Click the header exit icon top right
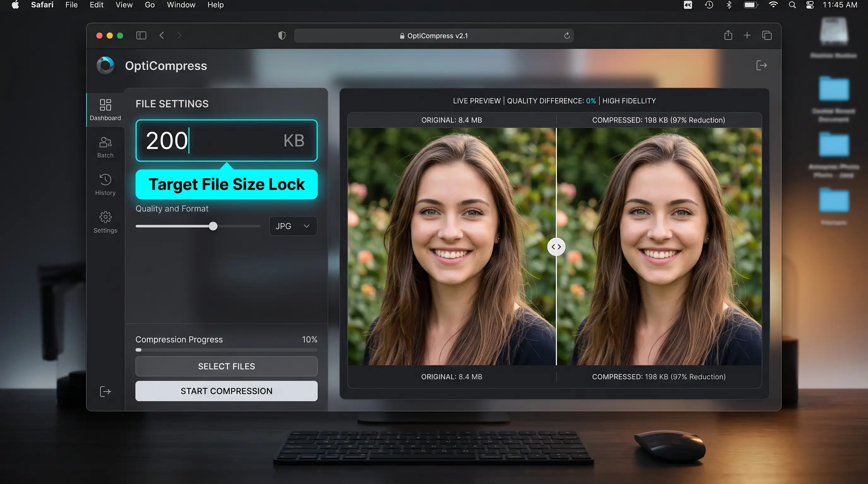 click(x=761, y=65)
